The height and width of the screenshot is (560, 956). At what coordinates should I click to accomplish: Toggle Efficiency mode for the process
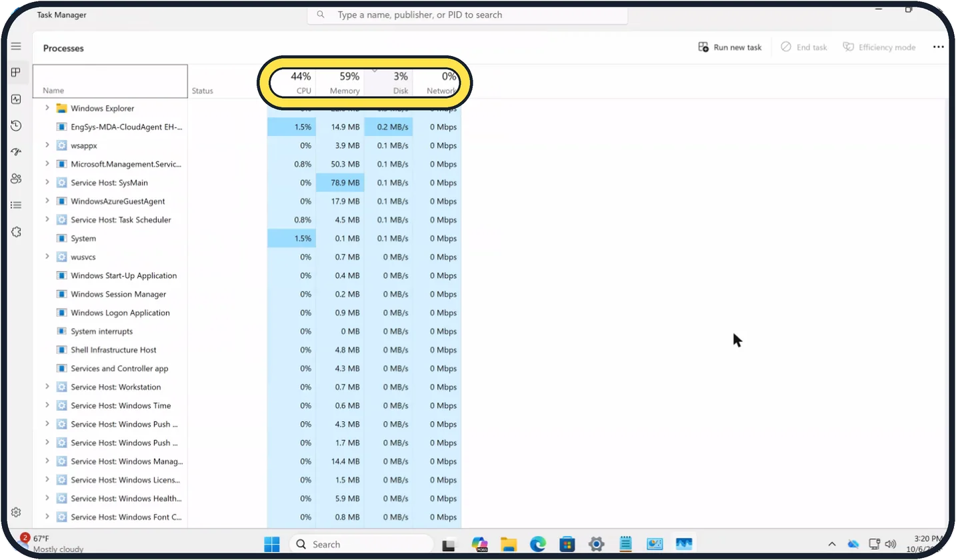point(879,47)
